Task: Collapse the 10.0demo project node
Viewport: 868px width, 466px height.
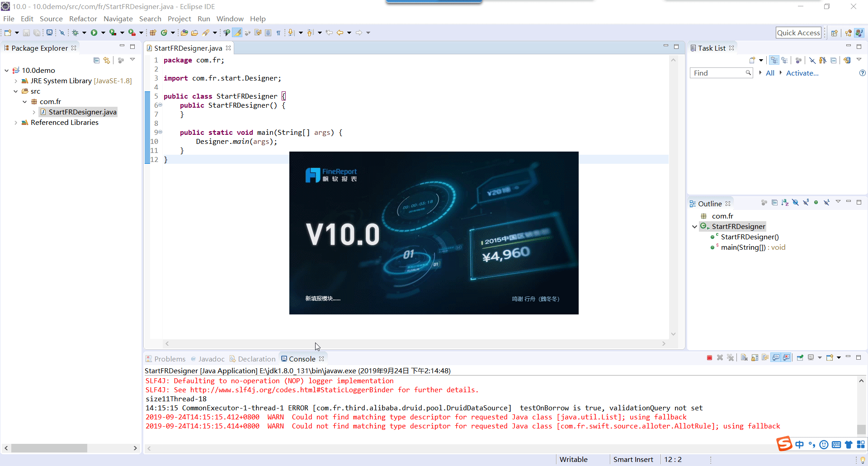Action: (x=7, y=71)
